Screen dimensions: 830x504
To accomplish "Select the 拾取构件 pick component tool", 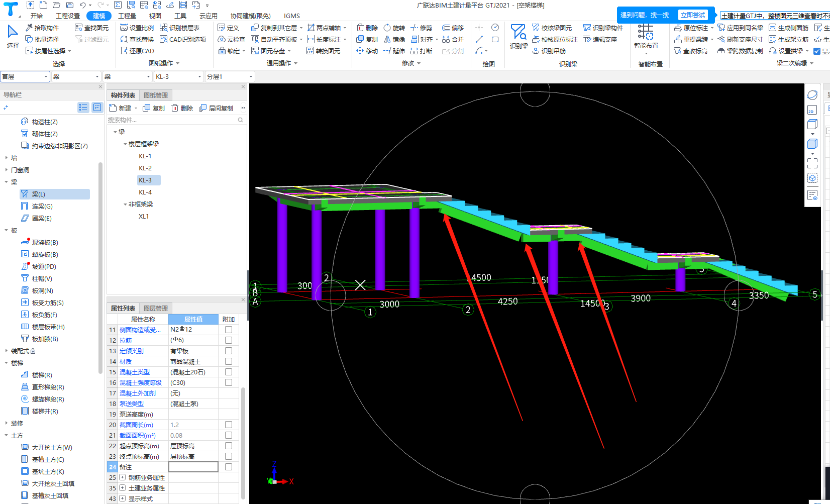I will pos(42,28).
